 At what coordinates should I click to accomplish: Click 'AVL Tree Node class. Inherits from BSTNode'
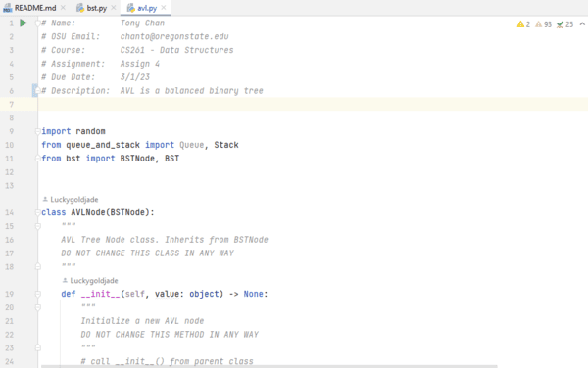click(x=165, y=240)
